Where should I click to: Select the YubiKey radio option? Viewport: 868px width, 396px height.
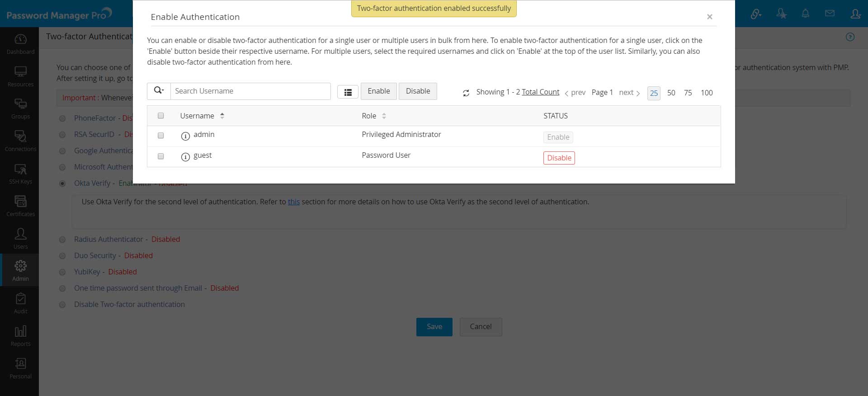tap(62, 272)
